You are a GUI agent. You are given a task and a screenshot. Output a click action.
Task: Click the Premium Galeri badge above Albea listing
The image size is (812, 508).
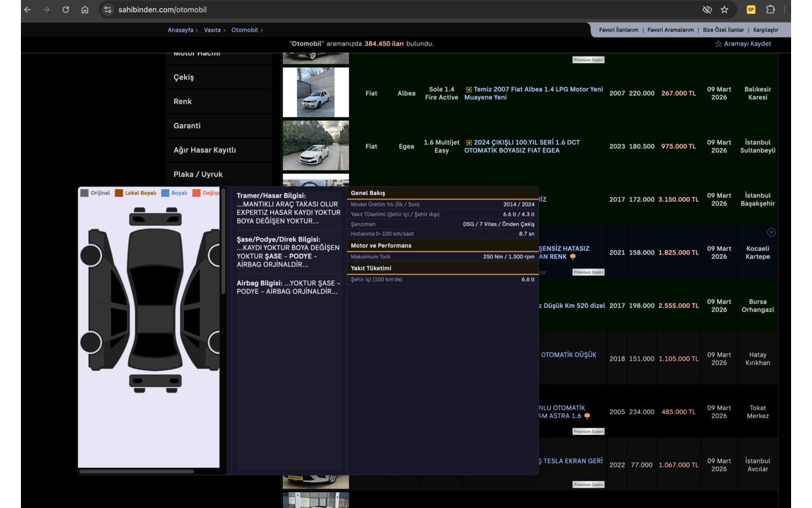[589, 60]
